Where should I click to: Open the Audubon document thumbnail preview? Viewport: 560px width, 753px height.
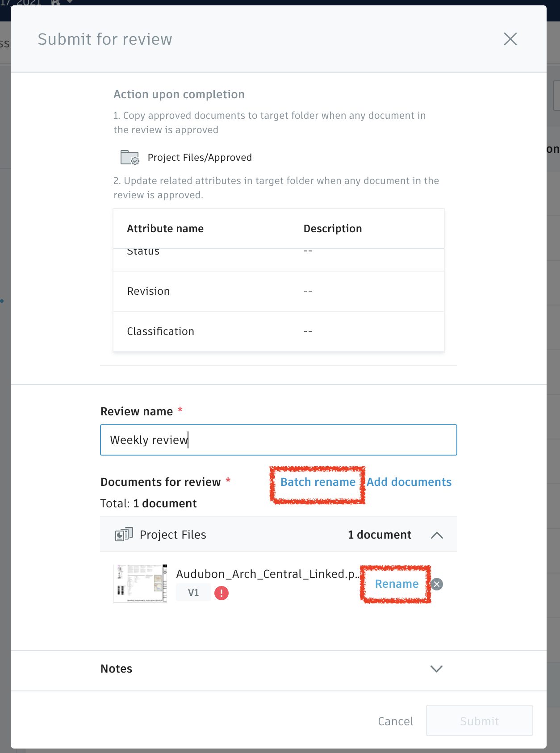[x=140, y=584]
